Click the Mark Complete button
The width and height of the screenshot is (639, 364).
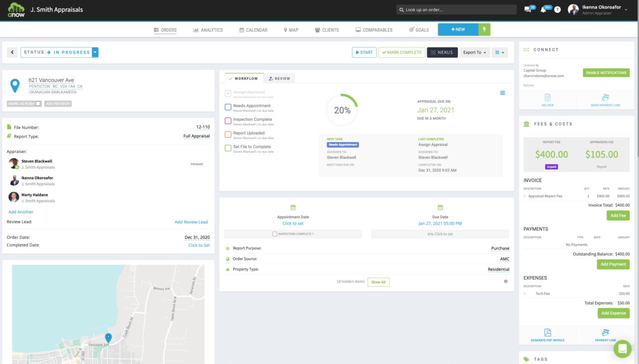point(401,52)
